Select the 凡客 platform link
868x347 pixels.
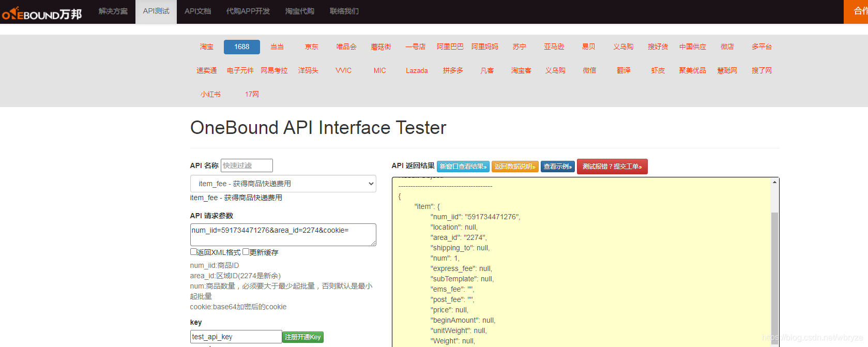click(488, 70)
